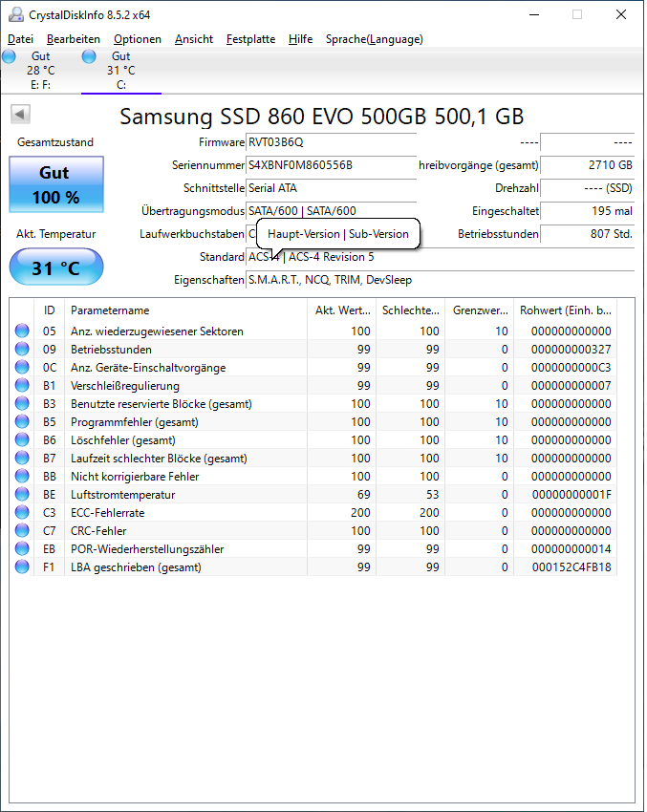The width and height of the screenshot is (647, 812).
Task: Click the ID column header
Action: (49, 310)
